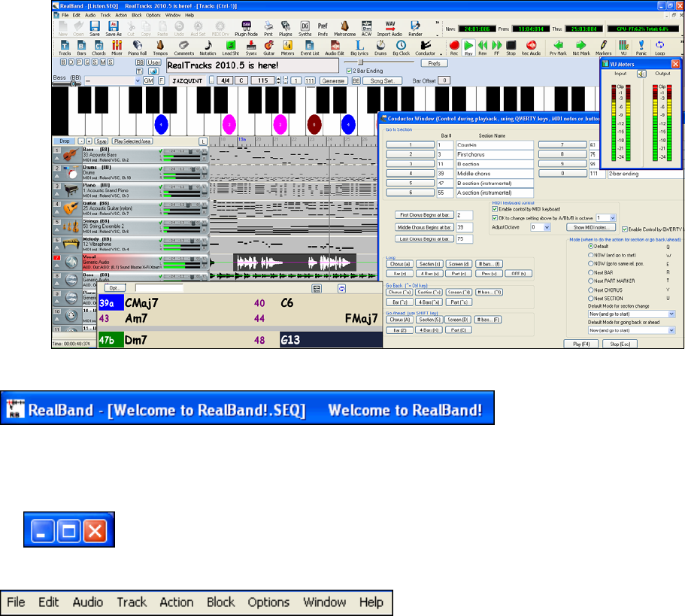Open the Conductor toolbar icon

425,47
